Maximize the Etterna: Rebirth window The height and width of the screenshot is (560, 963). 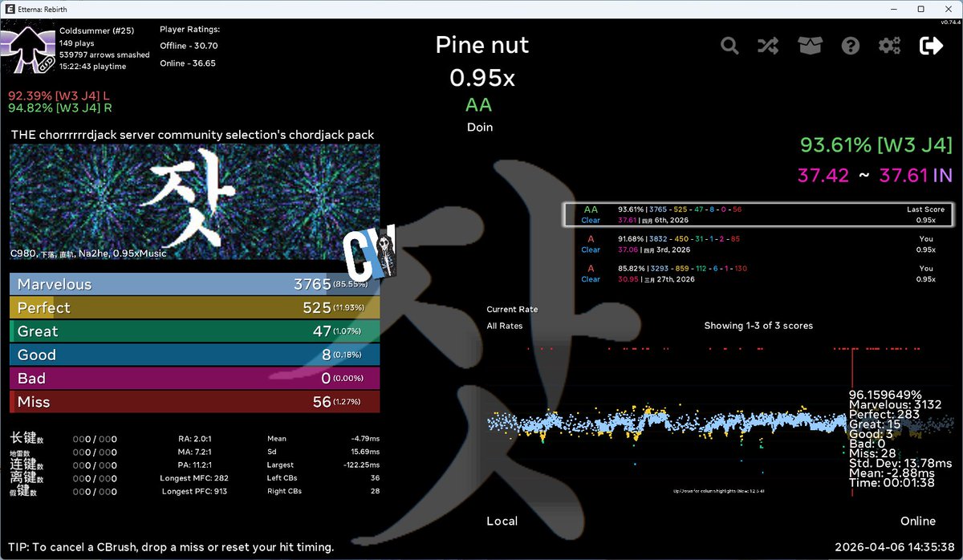coord(921,9)
